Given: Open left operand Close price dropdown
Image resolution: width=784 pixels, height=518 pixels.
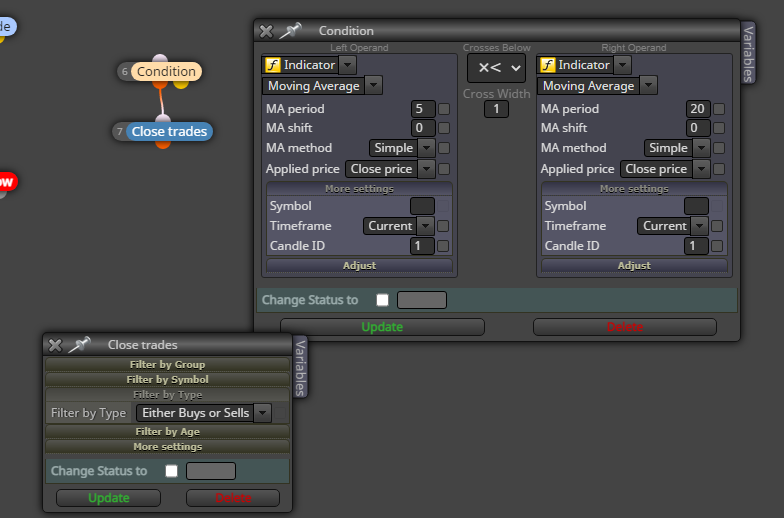Looking at the screenshot, I should [x=426, y=169].
